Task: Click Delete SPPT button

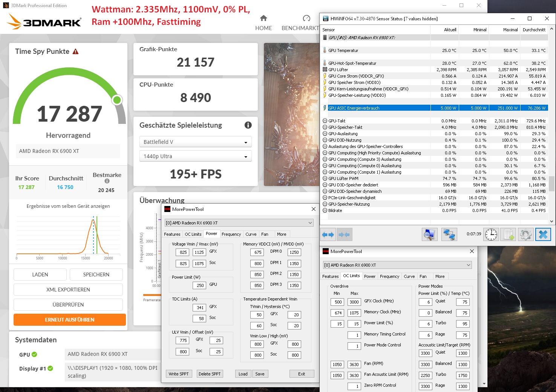Action: [x=210, y=374]
